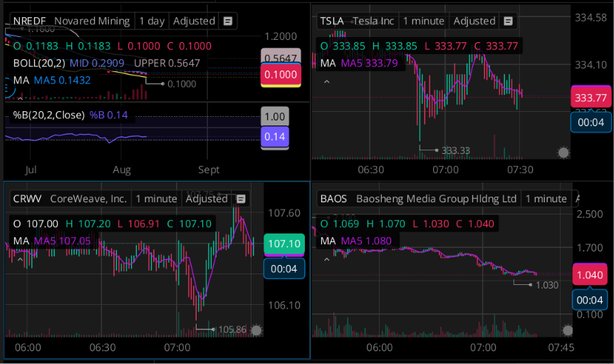Change TSLA chart 1 minute interval

pos(423,21)
